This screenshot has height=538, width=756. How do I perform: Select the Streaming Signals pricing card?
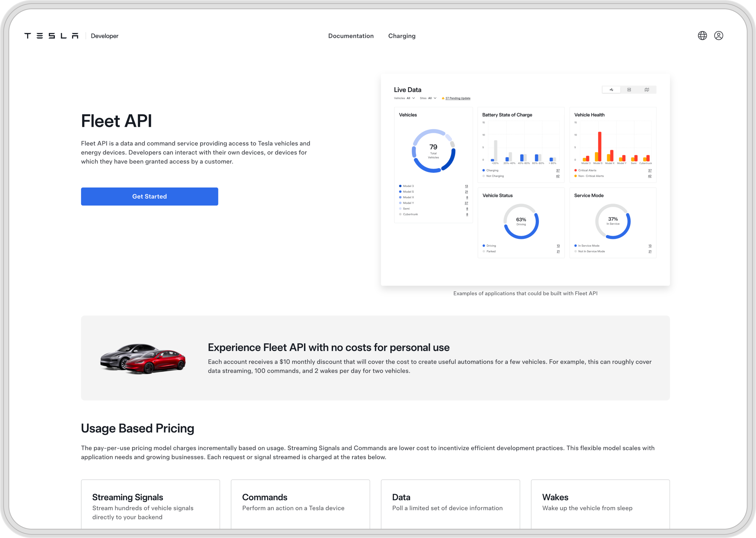pyautogui.click(x=150, y=504)
